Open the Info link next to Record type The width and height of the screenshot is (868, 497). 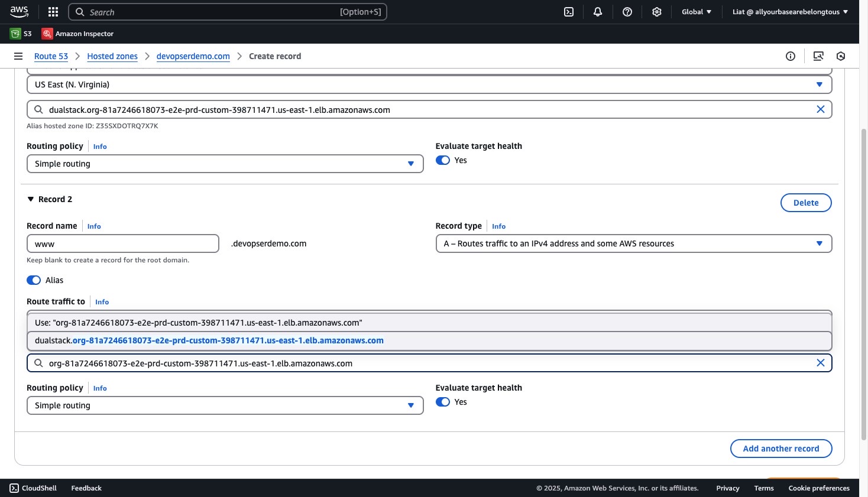coord(498,226)
